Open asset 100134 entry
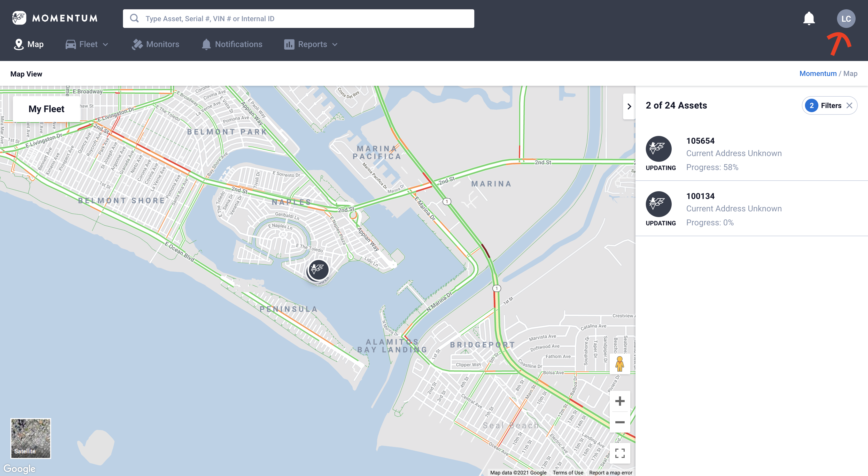Image resolution: width=868 pixels, height=476 pixels. click(734, 209)
